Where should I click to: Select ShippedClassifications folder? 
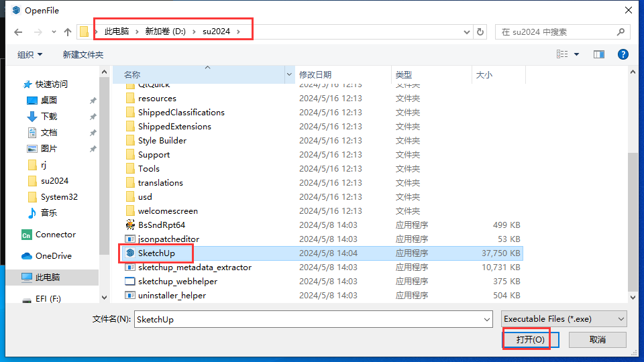pyautogui.click(x=181, y=113)
